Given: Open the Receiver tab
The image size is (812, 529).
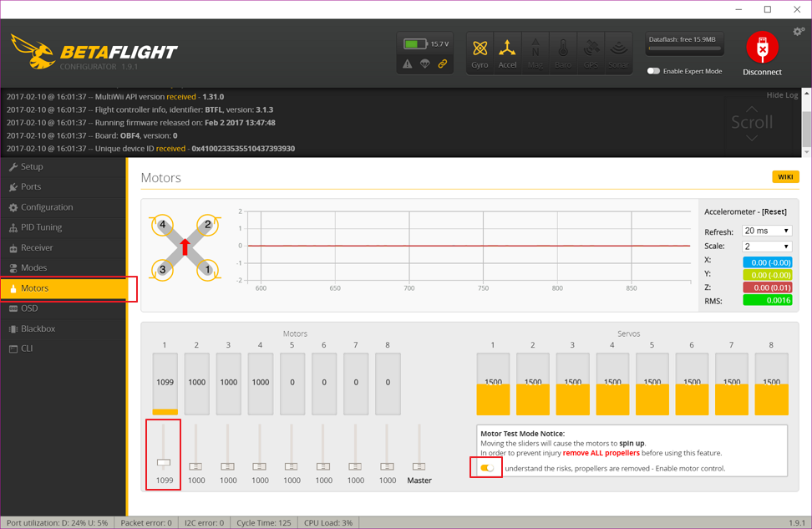Looking at the screenshot, I should [63, 247].
